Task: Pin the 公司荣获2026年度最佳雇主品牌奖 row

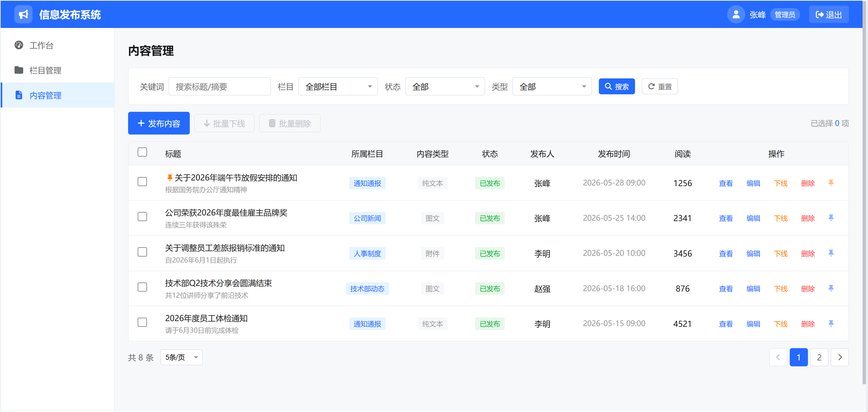Action: (831, 218)
